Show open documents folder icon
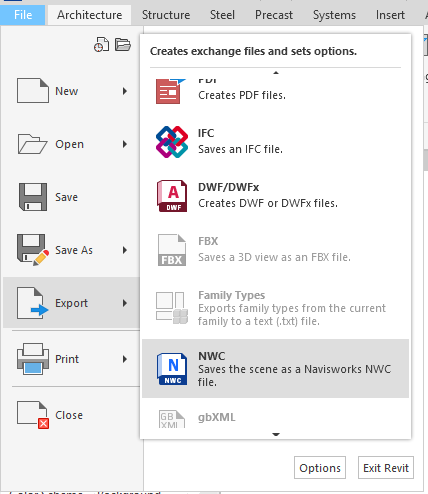 (x=123, y=44)
